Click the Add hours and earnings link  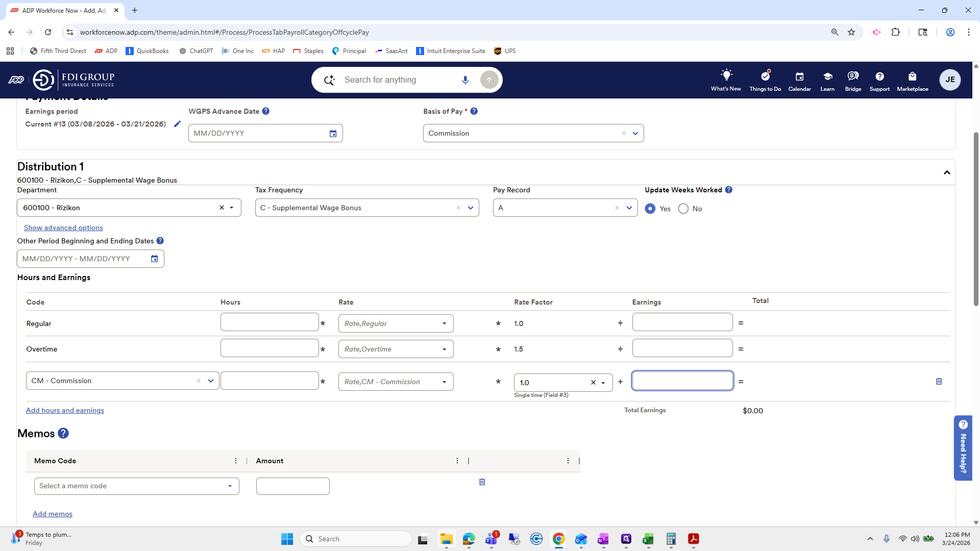tap(65, 410)
